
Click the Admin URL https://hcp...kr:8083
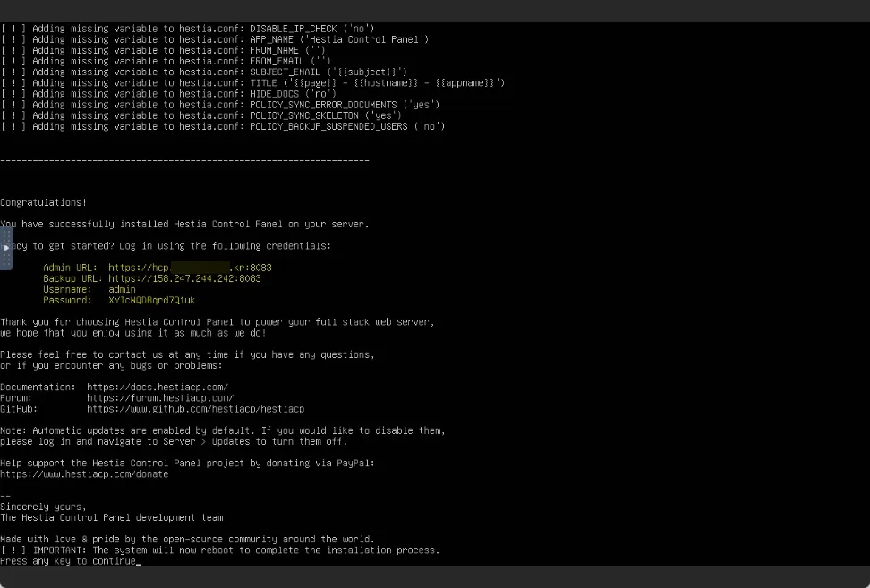click(x=190, y=268)
